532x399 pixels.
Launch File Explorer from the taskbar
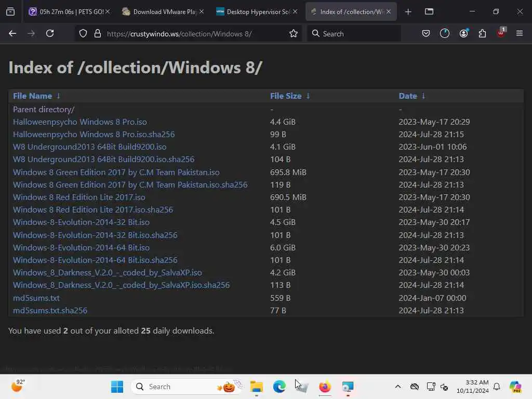click(257, 387)
